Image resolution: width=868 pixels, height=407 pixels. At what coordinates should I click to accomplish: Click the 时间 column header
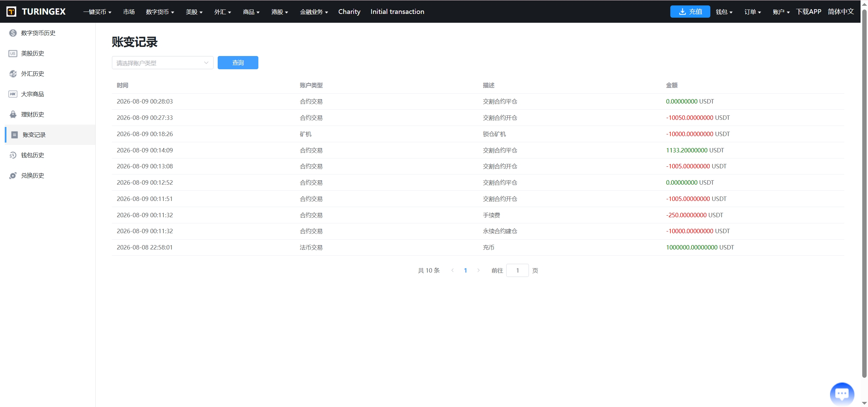[122, 85]
